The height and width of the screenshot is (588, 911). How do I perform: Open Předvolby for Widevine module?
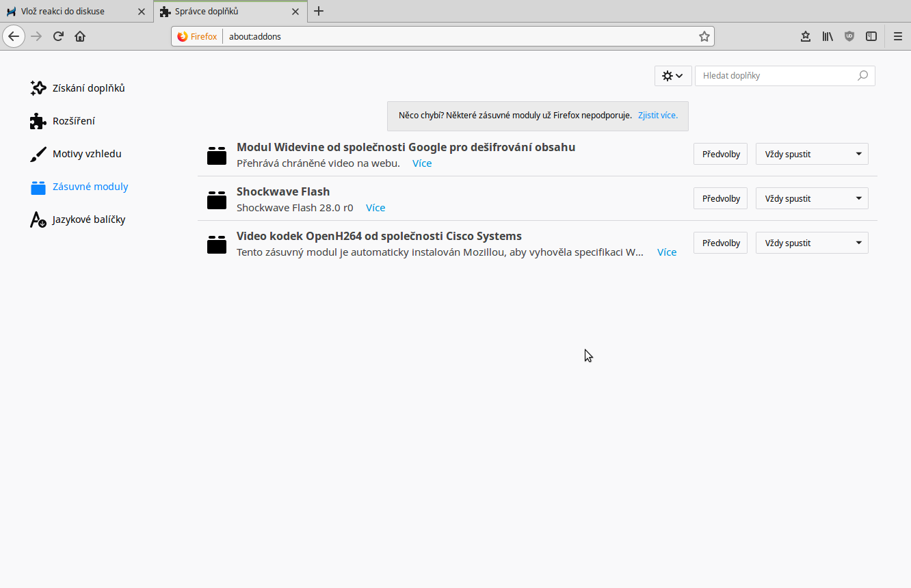[x=721, y=154]
